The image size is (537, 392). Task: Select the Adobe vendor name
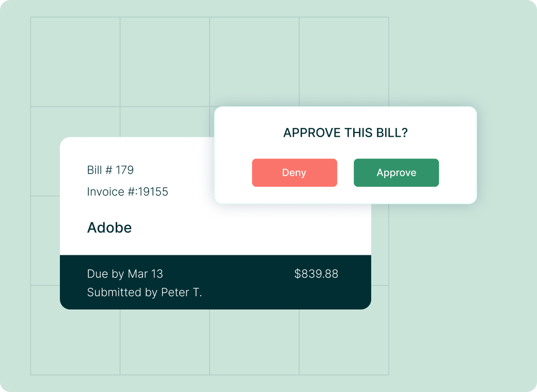tap(109, 228)
